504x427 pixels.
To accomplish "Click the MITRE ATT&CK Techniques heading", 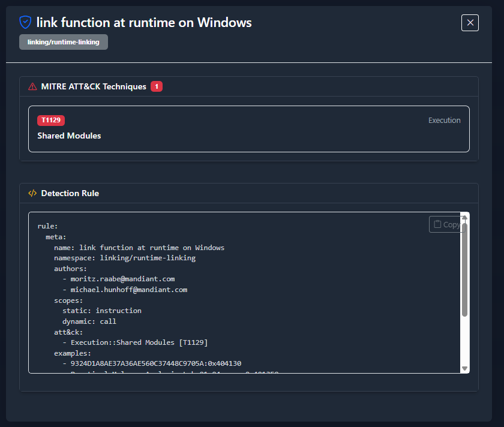I will [x=94, y=86].
